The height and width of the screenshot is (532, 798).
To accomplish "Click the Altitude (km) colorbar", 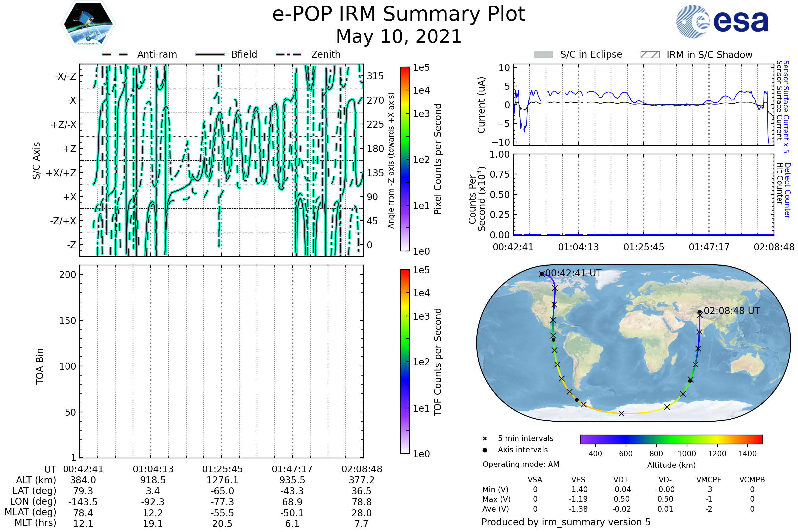I will [671, 439].
